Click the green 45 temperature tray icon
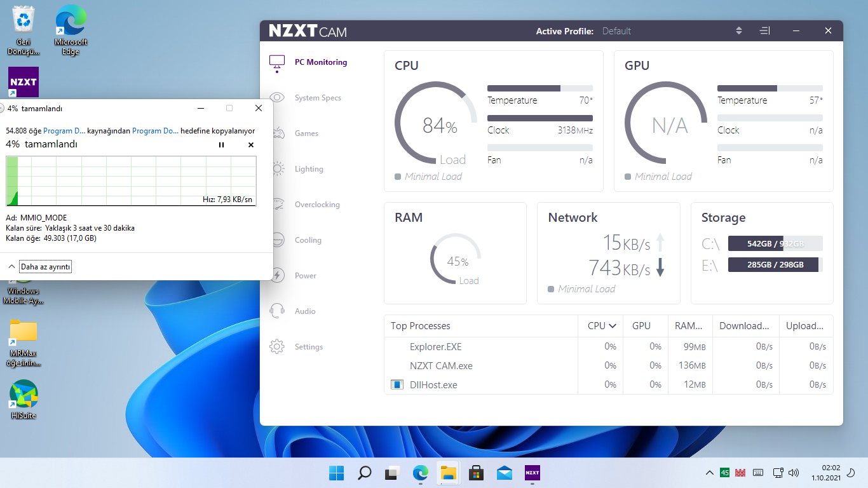This screenshot has height=488, width=868. (725, 473)
